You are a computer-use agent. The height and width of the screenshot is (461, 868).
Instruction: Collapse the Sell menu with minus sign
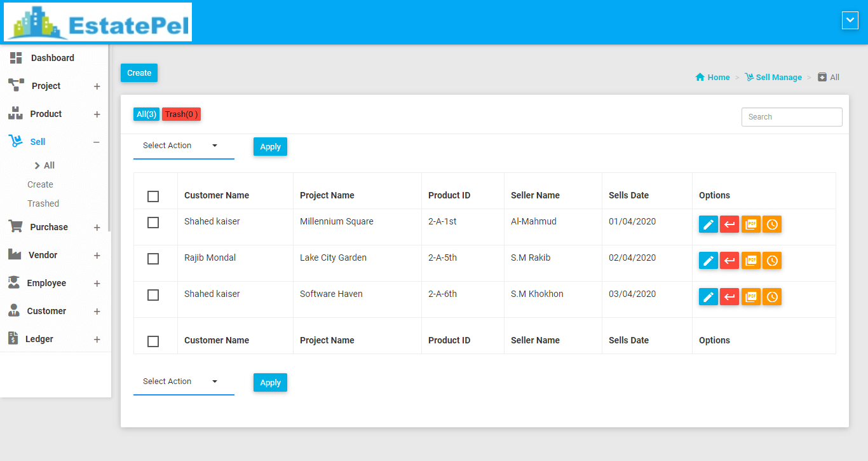point(97,142)
